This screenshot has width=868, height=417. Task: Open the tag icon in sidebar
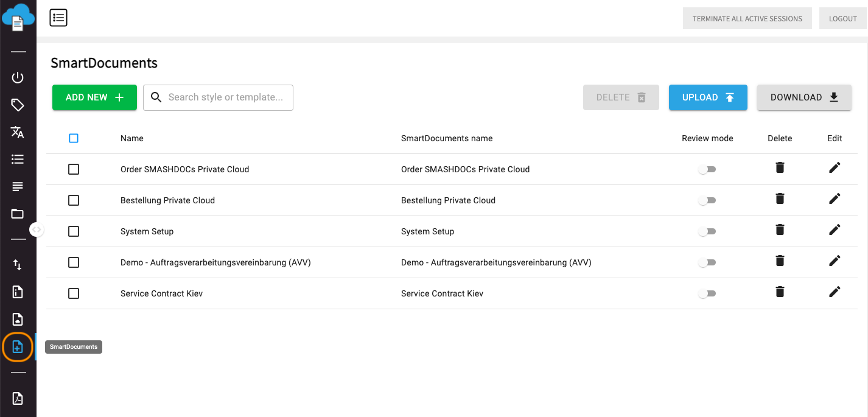click(x=18, y=105)
